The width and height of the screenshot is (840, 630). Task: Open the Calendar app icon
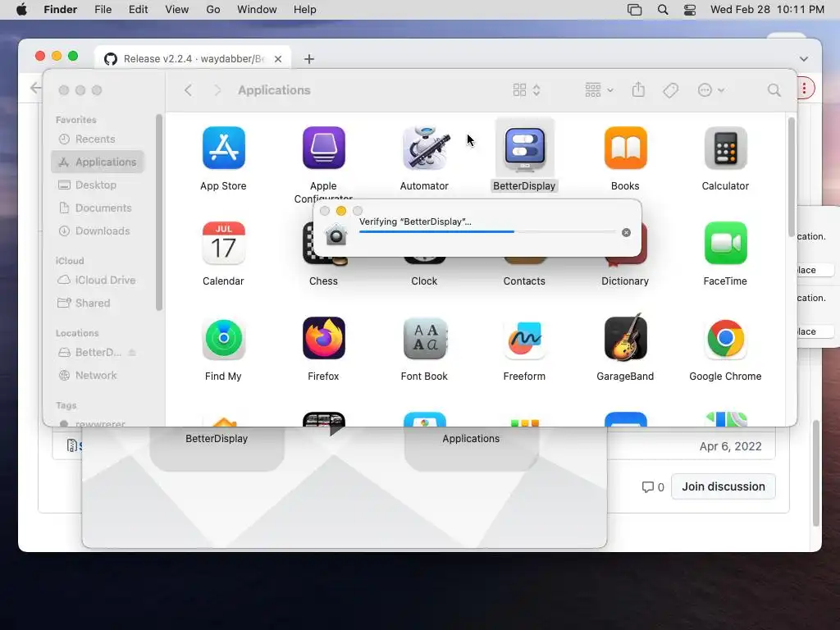[x=223, y=243]
